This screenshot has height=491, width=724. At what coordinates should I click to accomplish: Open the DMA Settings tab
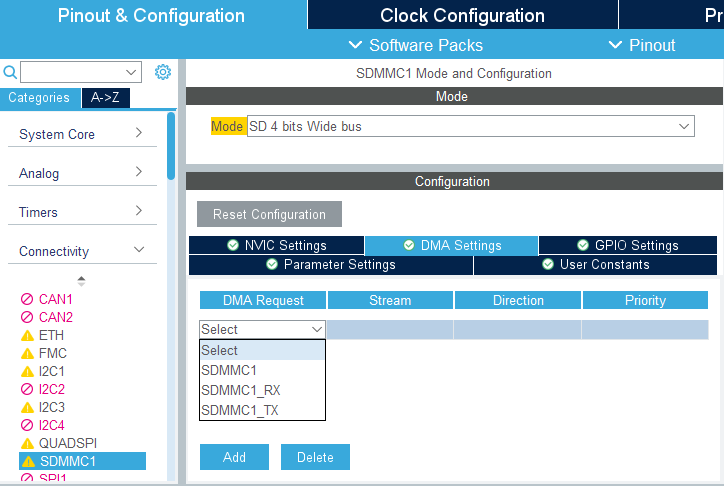[452, 245]
